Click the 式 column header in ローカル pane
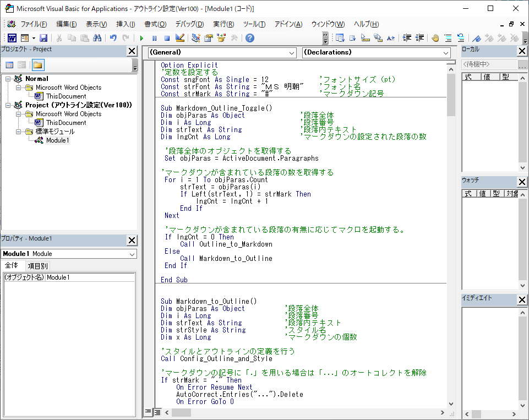Image resolution: width=529 pixels, height=420 pixels. pyautogui.click(x=471, y=77)
